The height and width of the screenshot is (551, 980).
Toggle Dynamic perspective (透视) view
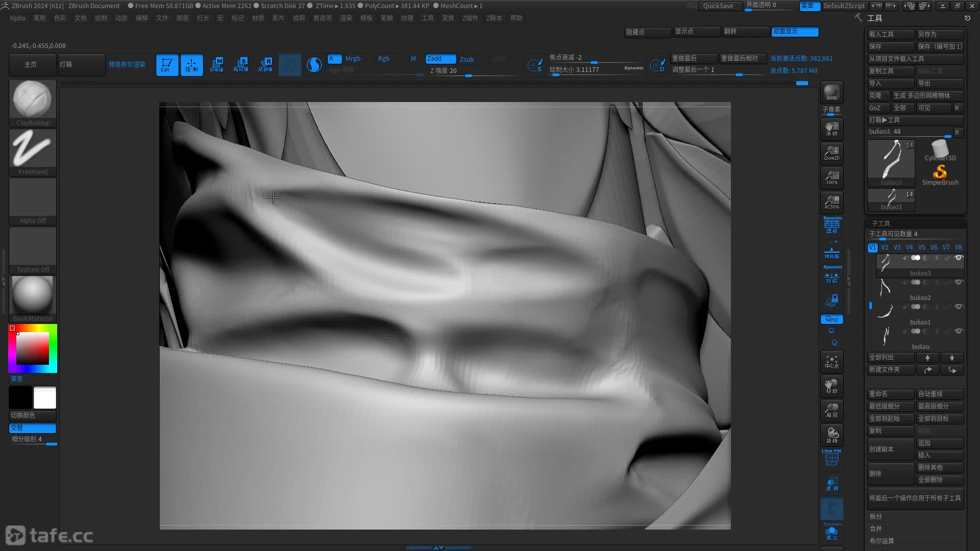pos(831,226)
